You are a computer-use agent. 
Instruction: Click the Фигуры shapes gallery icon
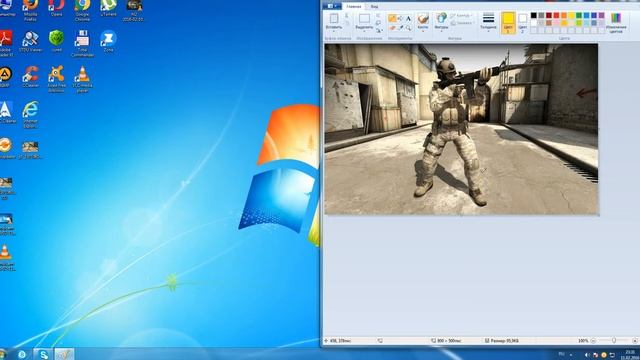tap(441, 18)
